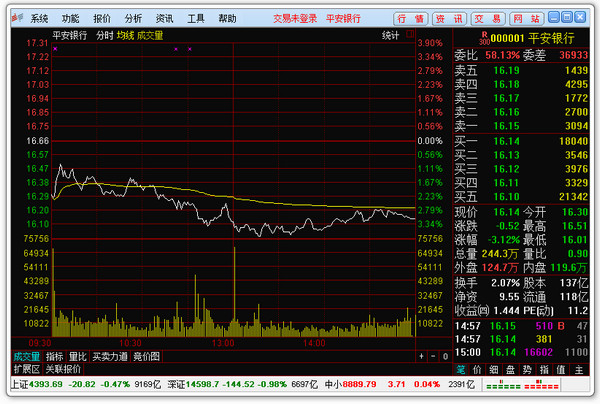Click the 深证 index value 14598.7
Viewport: 600px width, 404px height.
[202, 384]
